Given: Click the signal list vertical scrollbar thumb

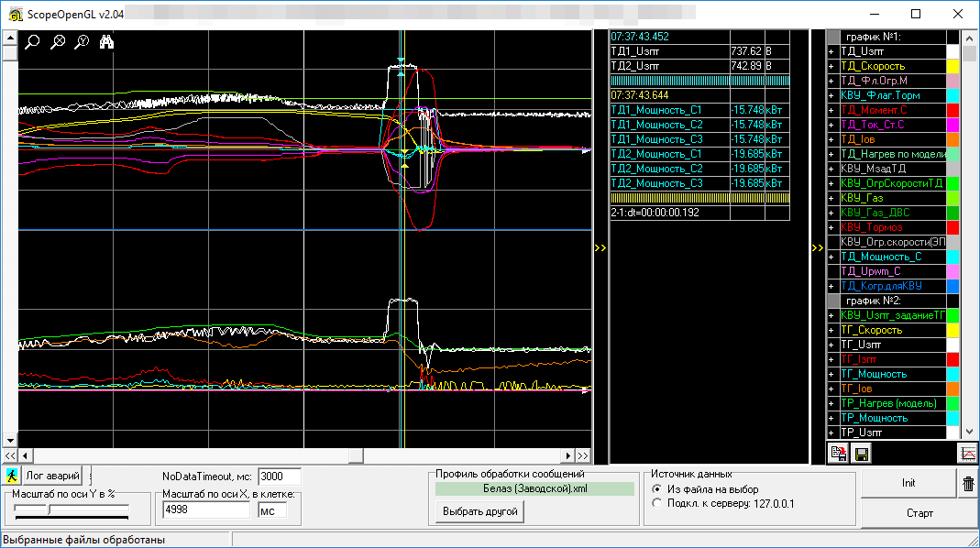Looking at the screenshot, I should [969, 54].
